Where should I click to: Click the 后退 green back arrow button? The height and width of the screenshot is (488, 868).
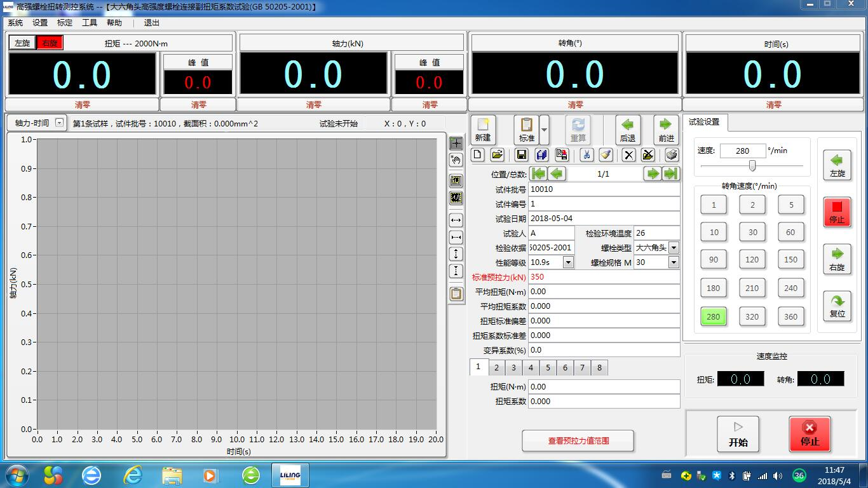tap(628, 130)
